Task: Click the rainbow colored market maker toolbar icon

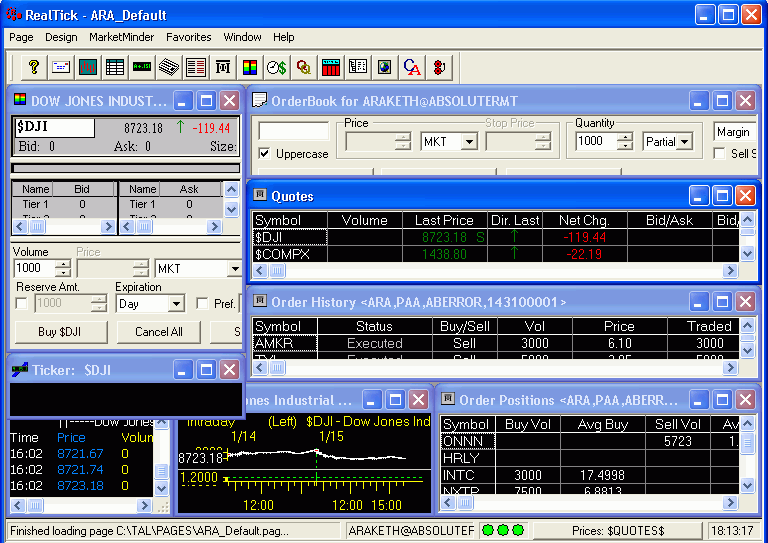Action: [x=250, y=67]
